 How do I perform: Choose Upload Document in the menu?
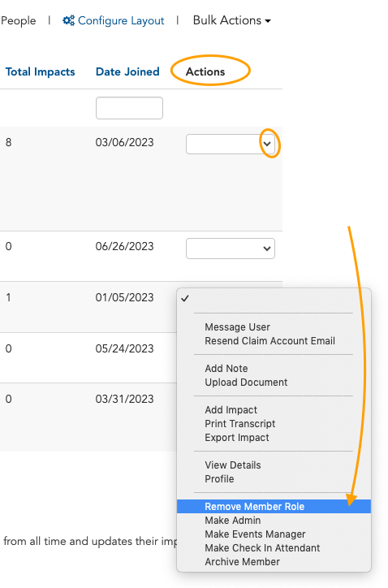point(246,383)
